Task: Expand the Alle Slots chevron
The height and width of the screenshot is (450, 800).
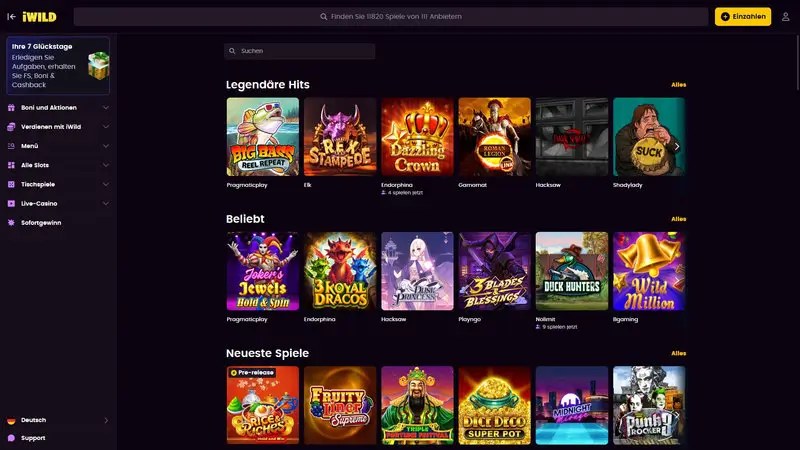Action: (106, 165)
